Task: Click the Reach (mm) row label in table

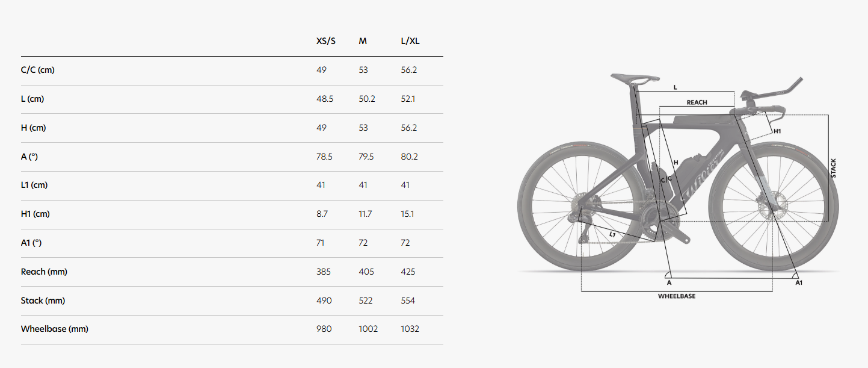Action: point(44,272)
